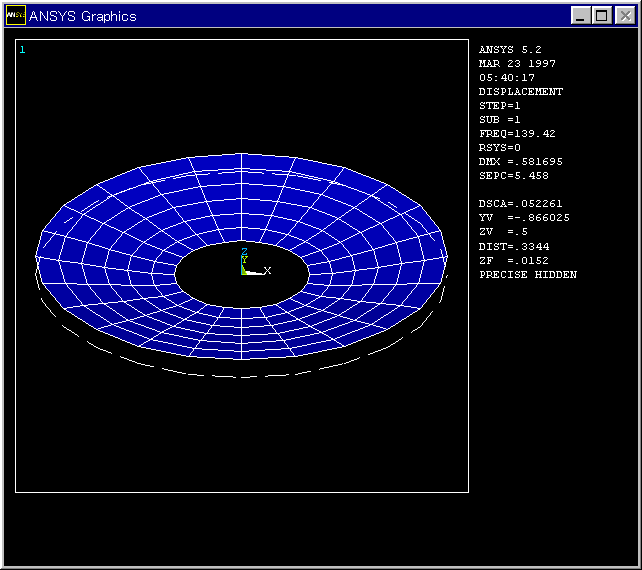This screenshot has width=642, height=570.
Task: Maximize the ANSYS Graphics window
Action: coord(602,15)
